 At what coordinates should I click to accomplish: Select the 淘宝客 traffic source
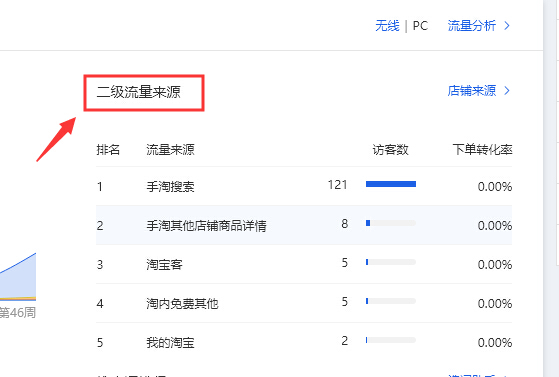click(x=164, y=264)
